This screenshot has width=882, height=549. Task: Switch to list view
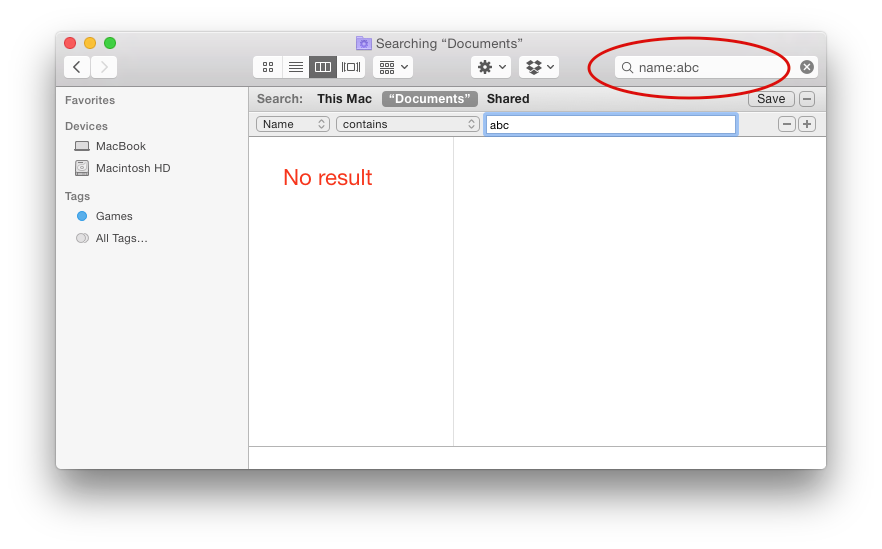pos(295,67)
